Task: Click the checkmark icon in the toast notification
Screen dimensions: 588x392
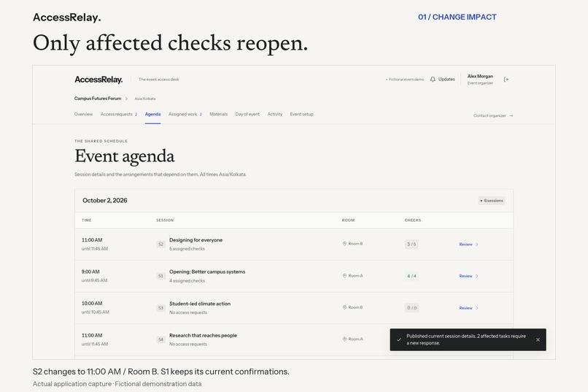Action: pyautogui.click(x=399, y=340)
